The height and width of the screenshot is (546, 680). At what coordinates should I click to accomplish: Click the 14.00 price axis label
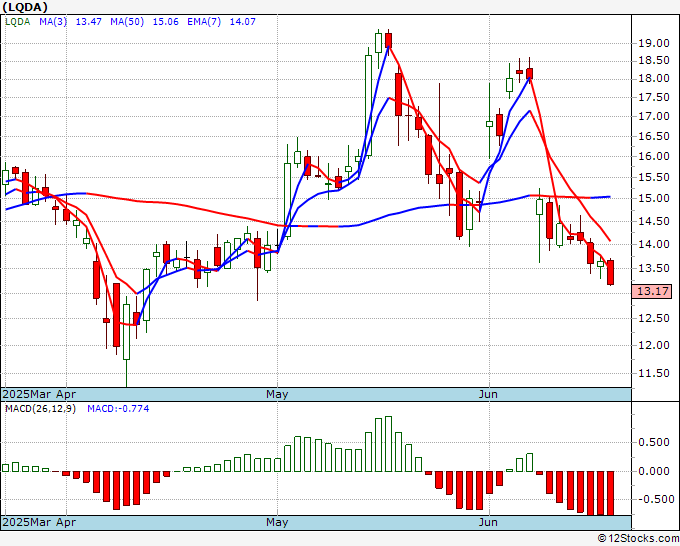[x=654, y=244]
